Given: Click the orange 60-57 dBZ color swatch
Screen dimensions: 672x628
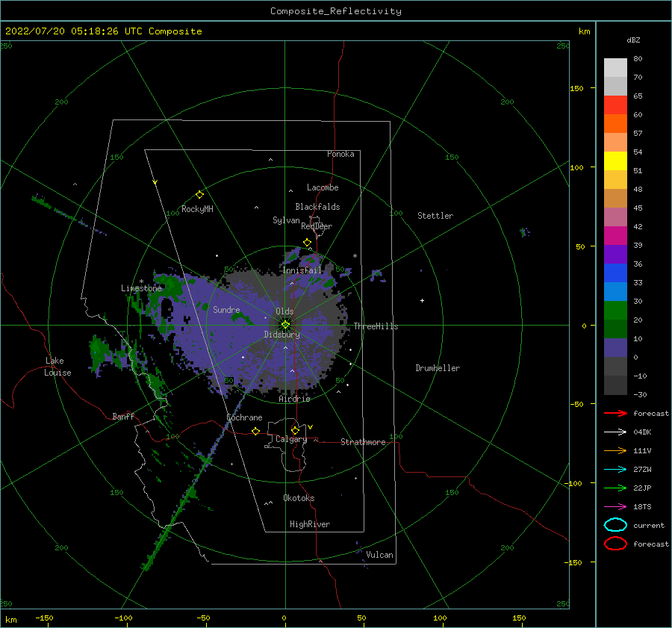Looking at the screenshot, I should click(x=615, y=123).
